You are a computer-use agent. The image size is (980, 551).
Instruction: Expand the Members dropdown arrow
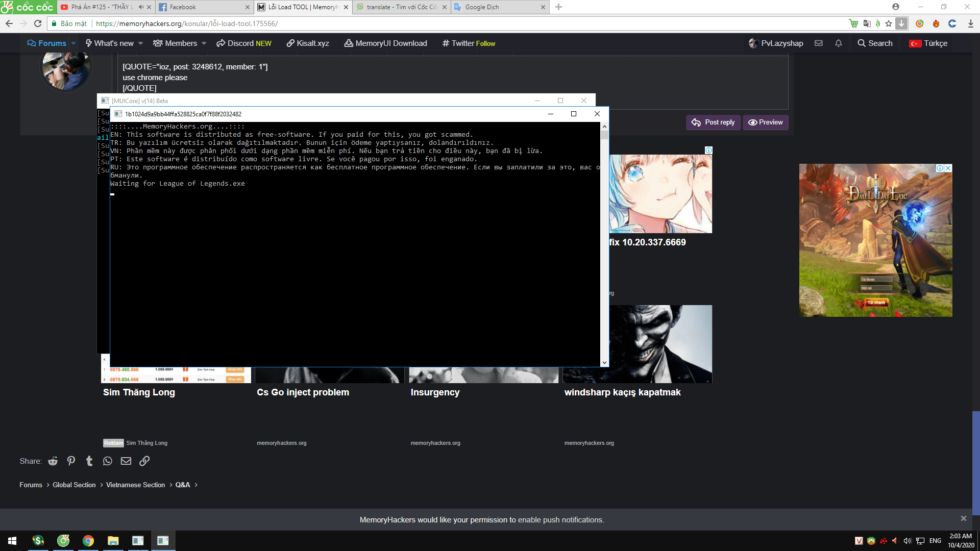point(204,43)
